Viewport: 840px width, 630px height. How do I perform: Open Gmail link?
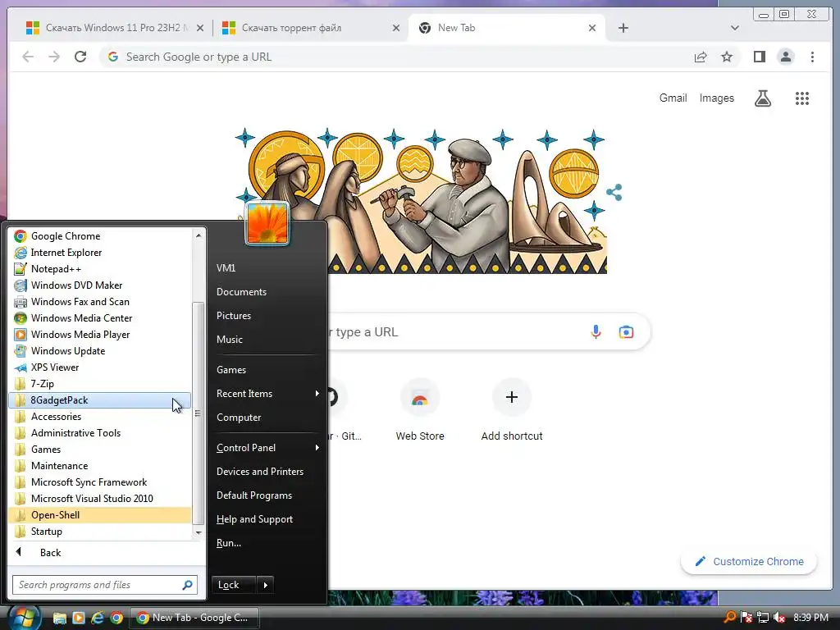coord(673,98)
